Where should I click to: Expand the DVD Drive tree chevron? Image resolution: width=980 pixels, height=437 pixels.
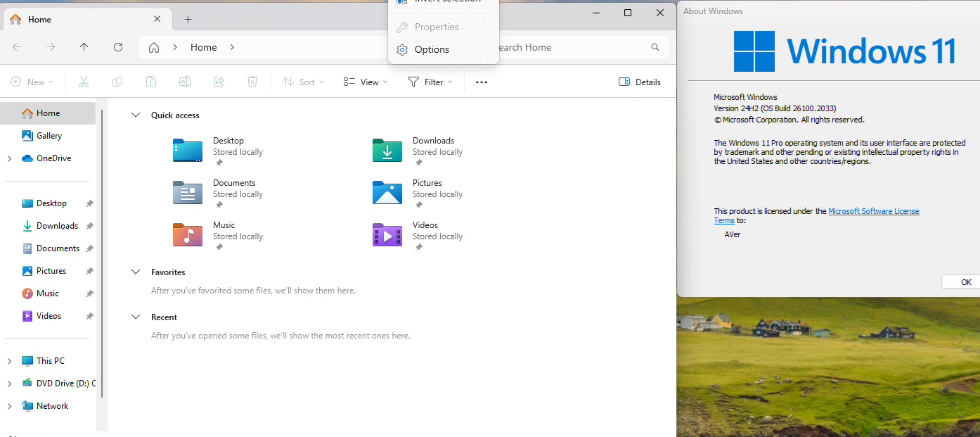tap(9, 384)
